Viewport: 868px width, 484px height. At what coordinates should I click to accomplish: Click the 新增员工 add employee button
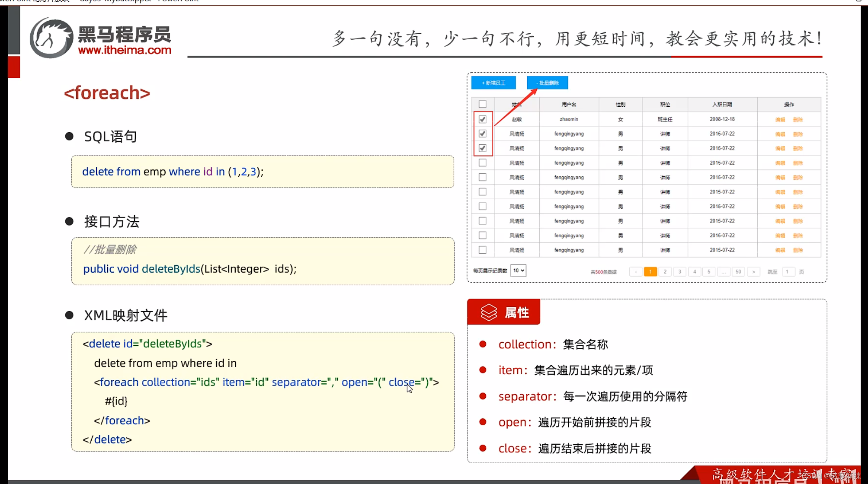tap(493, 83)
